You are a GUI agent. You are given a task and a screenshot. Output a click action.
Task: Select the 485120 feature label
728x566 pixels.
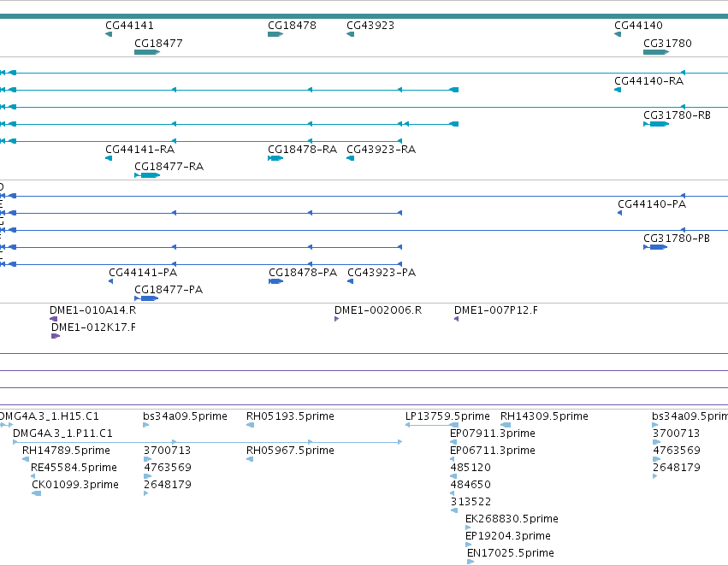pos(471,468)
